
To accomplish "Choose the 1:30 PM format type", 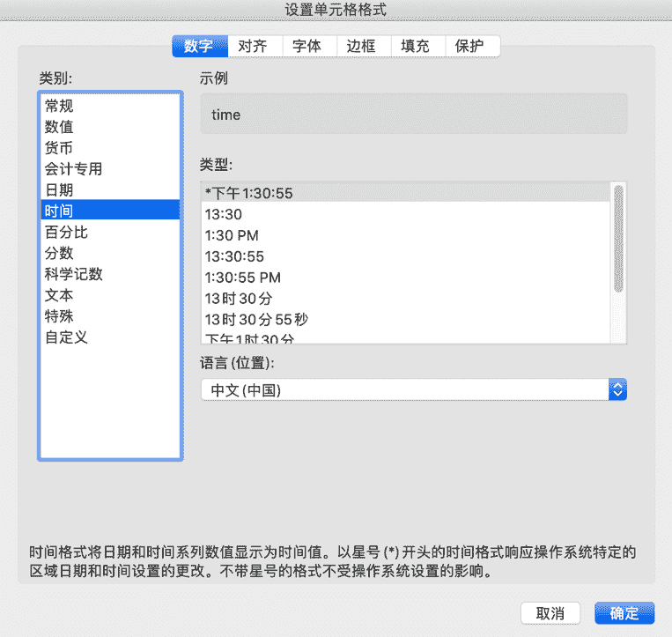I will click(232, 235).
